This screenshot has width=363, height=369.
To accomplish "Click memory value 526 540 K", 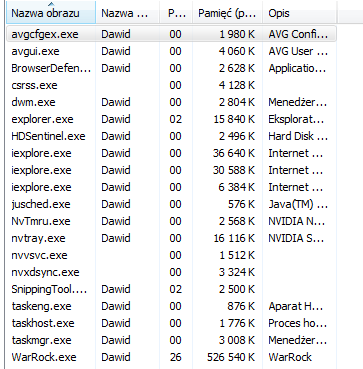I will coord(231,357).
